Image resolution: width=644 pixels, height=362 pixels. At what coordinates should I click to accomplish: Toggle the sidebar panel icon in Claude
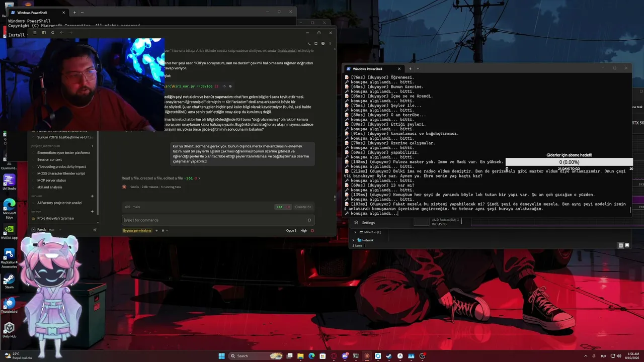(44, 33)
